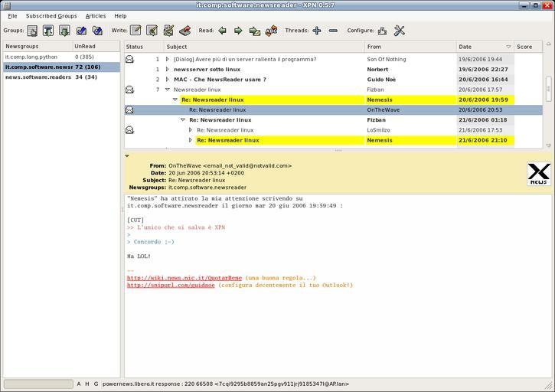Click the thread list vertical scrollbar
This screenshot has height=392, width=555.
click(548, 88)
